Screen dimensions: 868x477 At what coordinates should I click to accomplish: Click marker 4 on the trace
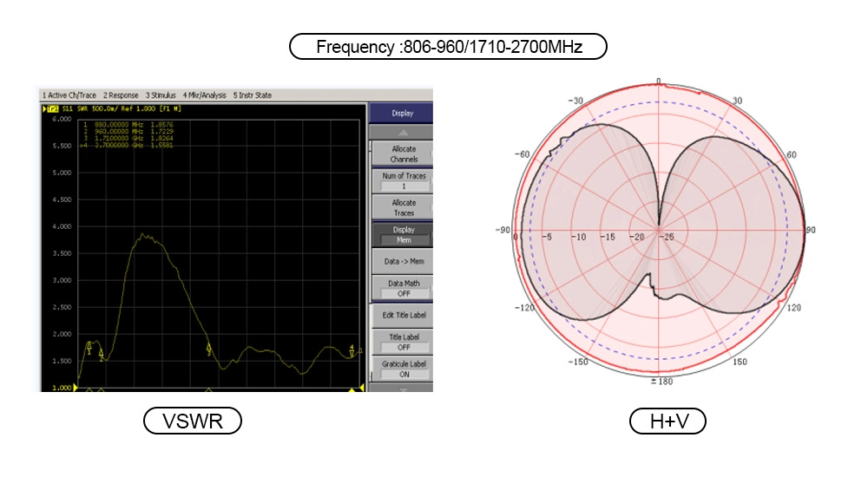(x=352, y=350)
